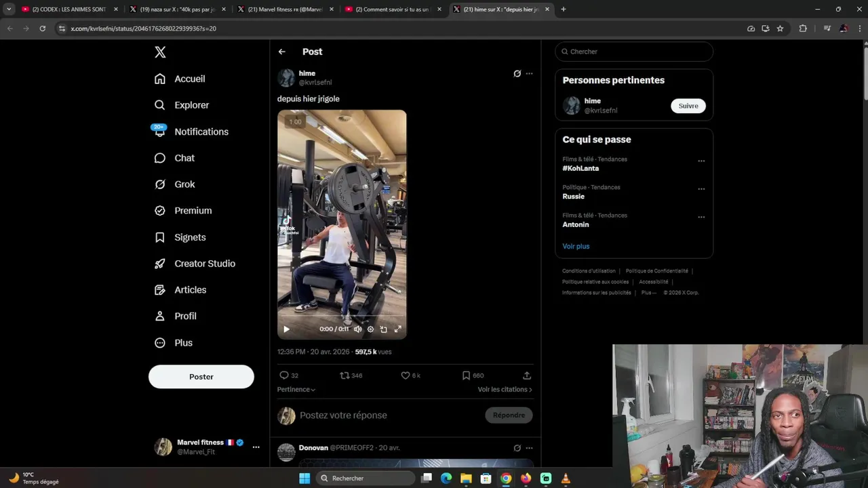
Task: Open Creator Studio
Action: point(195,264)
